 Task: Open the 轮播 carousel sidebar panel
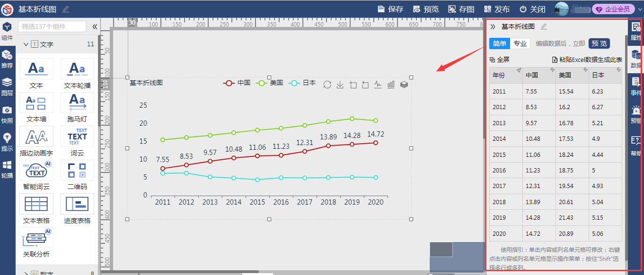tap(7, 170)
